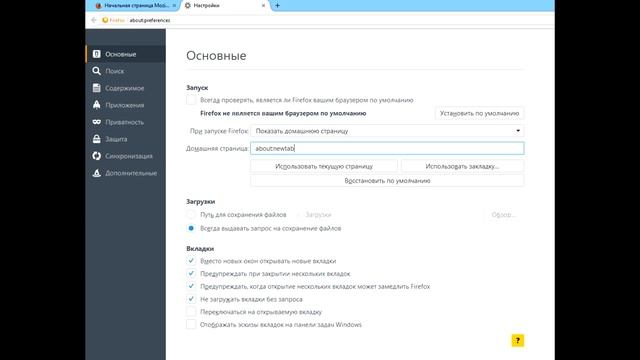Click the Загрузки download path field
Viewport: 640px width, 360px height.
[387, 215]
